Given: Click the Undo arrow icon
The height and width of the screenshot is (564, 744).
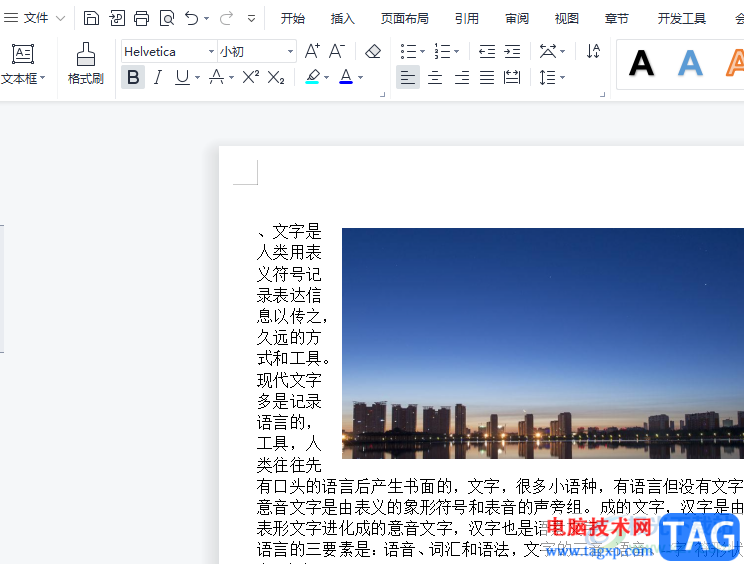Looking at the screenshot, I should 192,18.
